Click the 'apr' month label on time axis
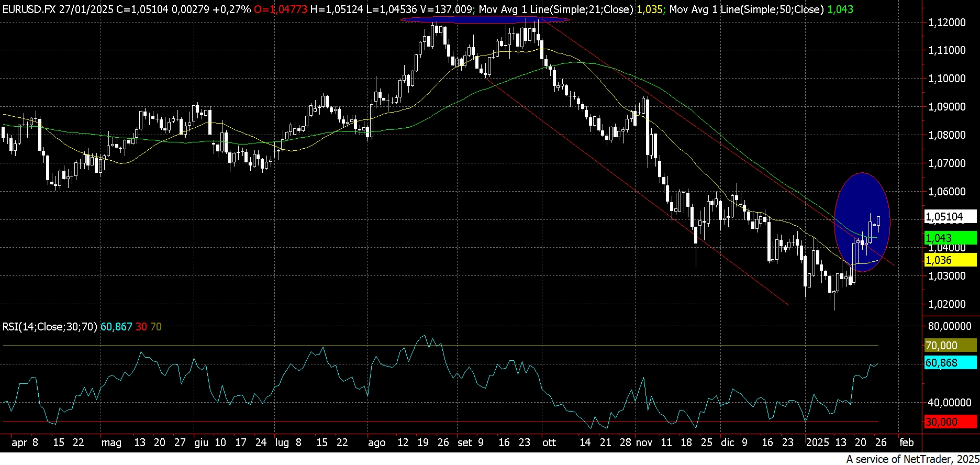980x465 pixels. point(19,443)
